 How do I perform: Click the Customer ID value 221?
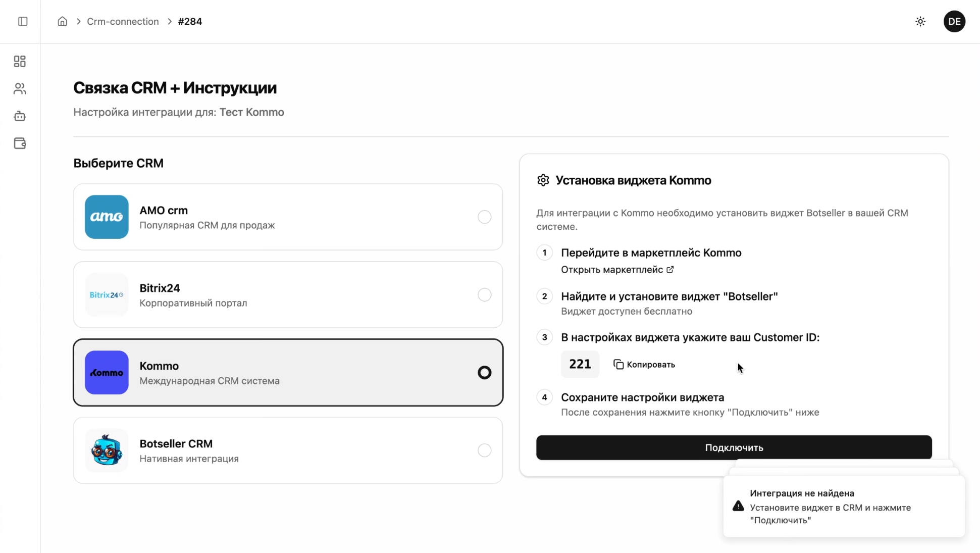pyautogui.click(x=580, y=364)
